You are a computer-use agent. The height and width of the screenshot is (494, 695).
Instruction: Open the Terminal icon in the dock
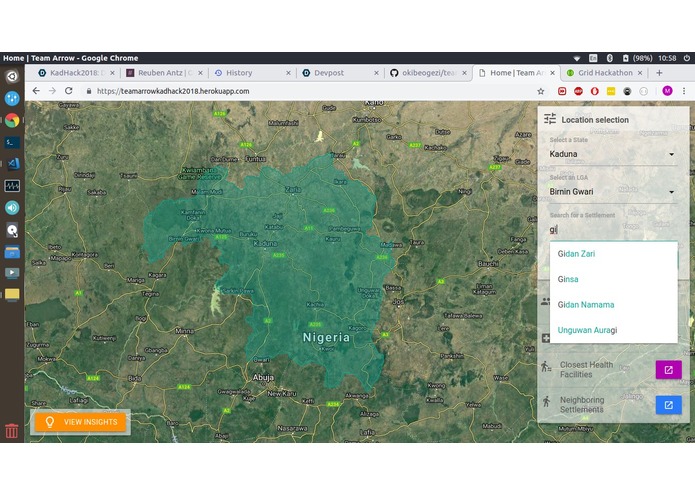[12, 142]
